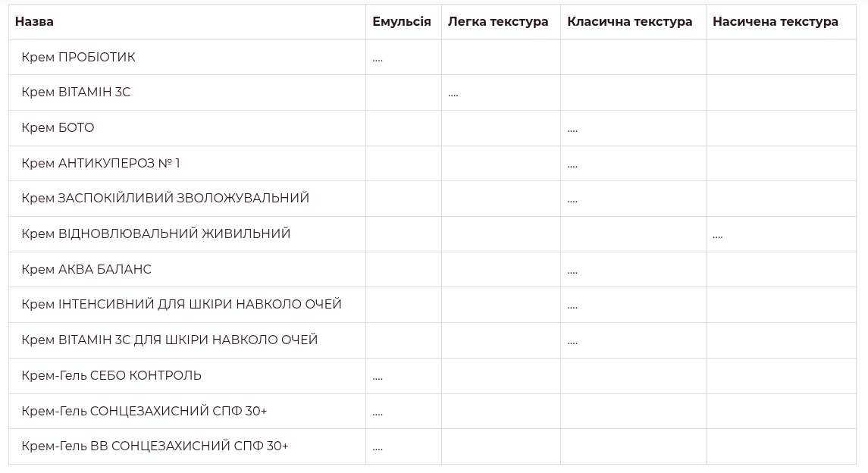Image resolution: width=868 pixels, height=473 pixels.
Task: Click Крем ЗАСПОКІЙЛИВИЙ ЗВОЛОЖУВАЛЬНИЙ product name
Action: click(x=165, y=198)
